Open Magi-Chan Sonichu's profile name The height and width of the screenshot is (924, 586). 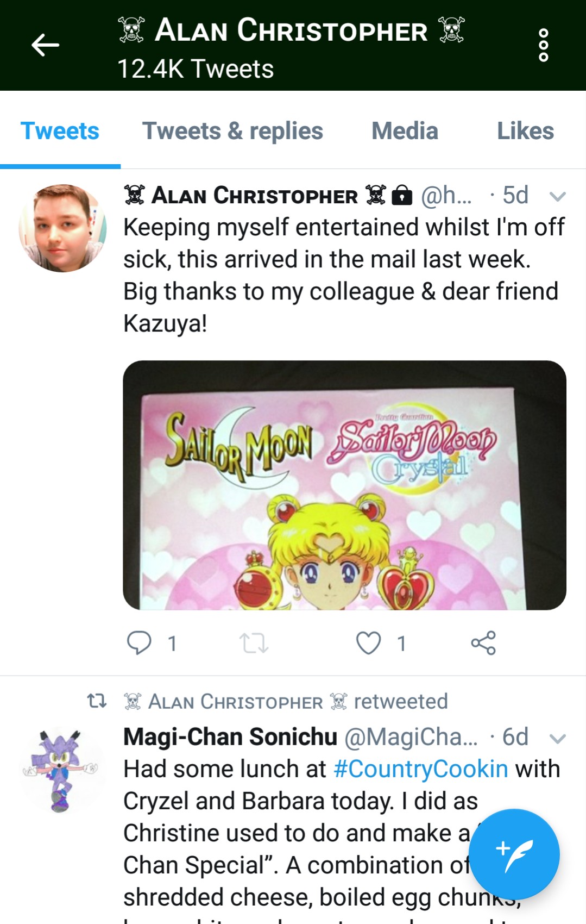pos(230,737)
